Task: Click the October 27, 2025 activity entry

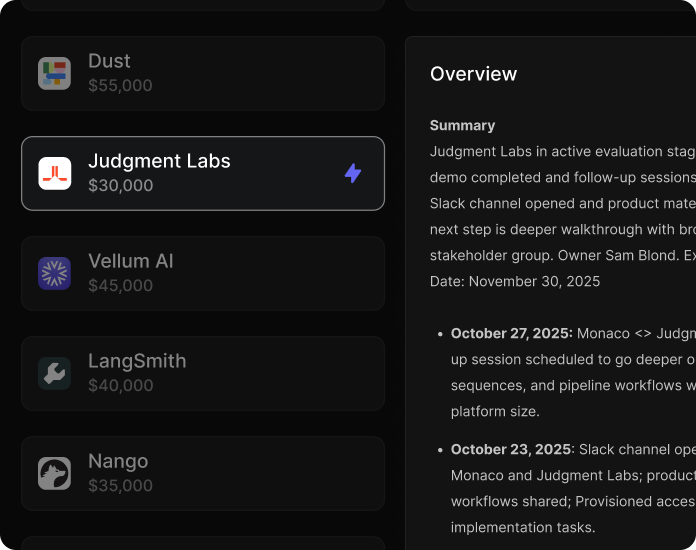Action: pyautogui.click(x=511, y=334)
